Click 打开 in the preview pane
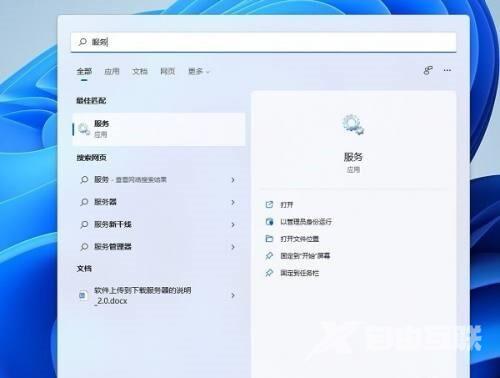Viewport: 500px width, 378px height. coord(287,205)
